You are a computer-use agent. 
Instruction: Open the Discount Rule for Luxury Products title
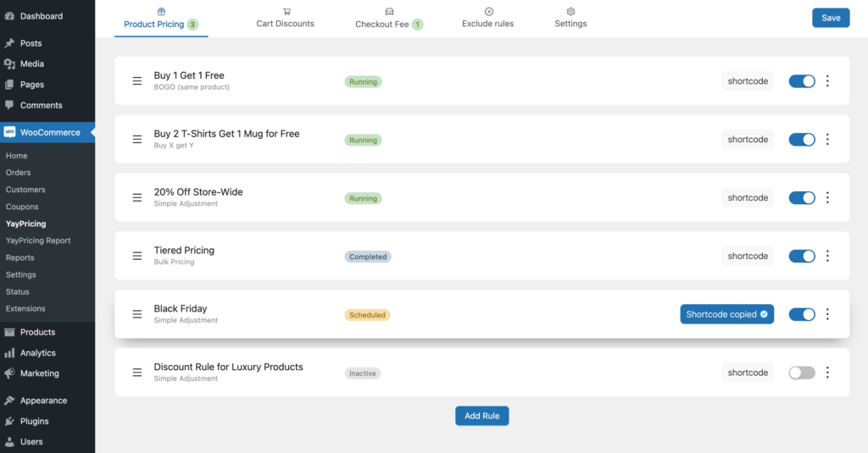pyautogui.click(x=229, y=367)
